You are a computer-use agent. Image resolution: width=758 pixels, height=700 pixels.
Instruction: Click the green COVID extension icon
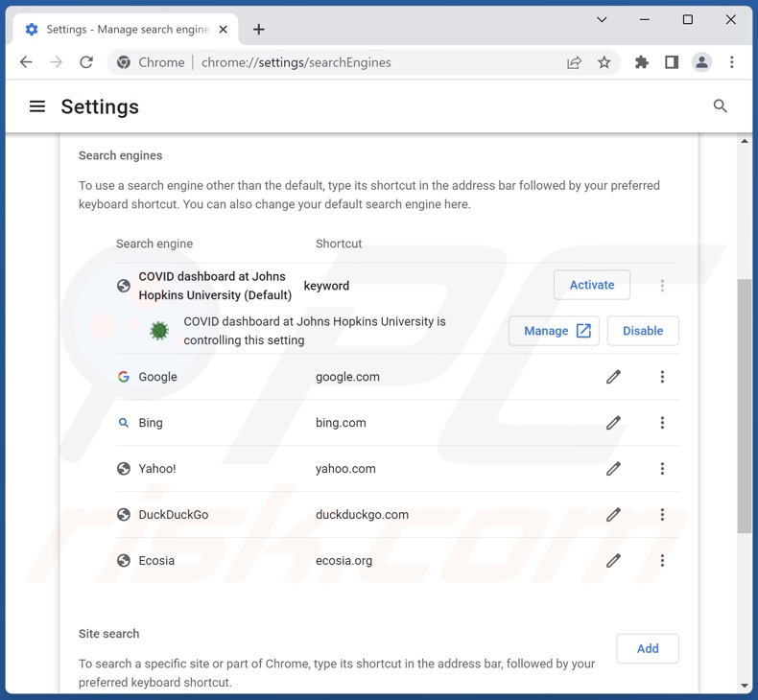click(159, 331)
